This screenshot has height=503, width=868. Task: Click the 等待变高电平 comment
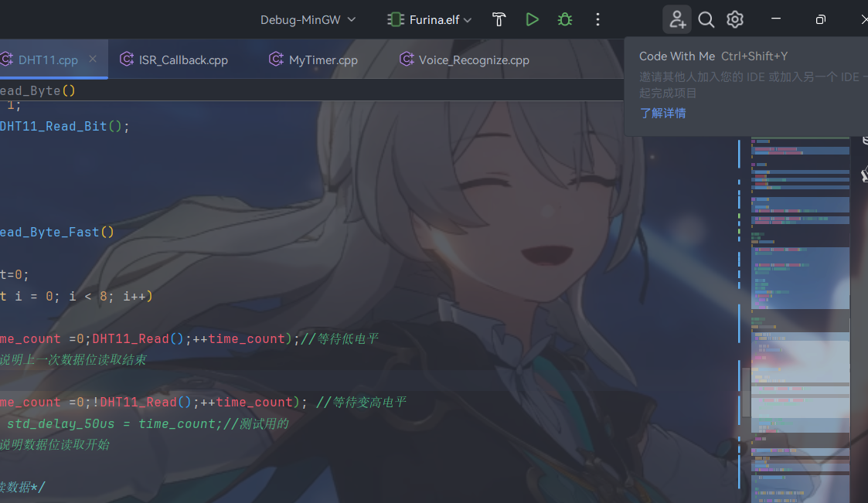tap(361, 403)
